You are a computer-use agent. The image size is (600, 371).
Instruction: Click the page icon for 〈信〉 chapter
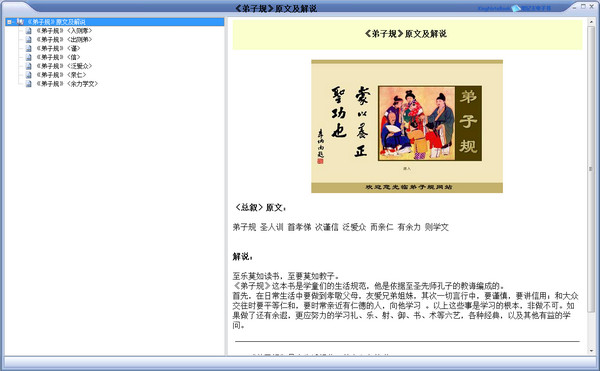coord(29,57)
